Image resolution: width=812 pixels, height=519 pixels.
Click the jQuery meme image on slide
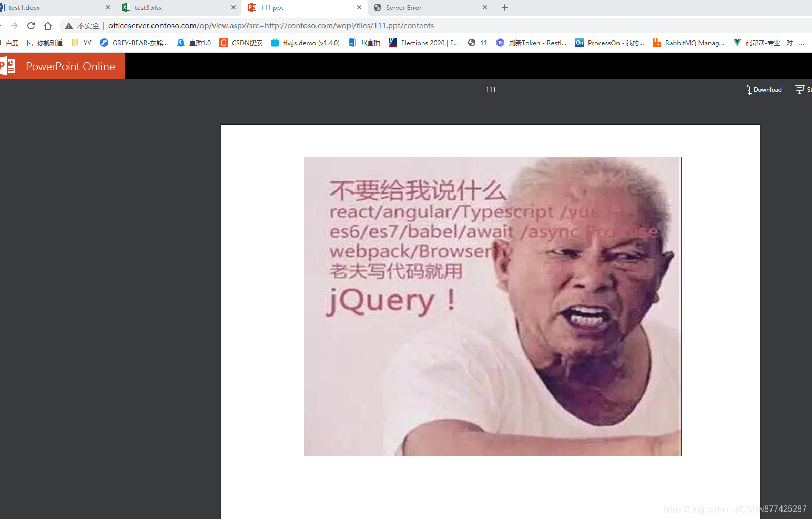493,307
